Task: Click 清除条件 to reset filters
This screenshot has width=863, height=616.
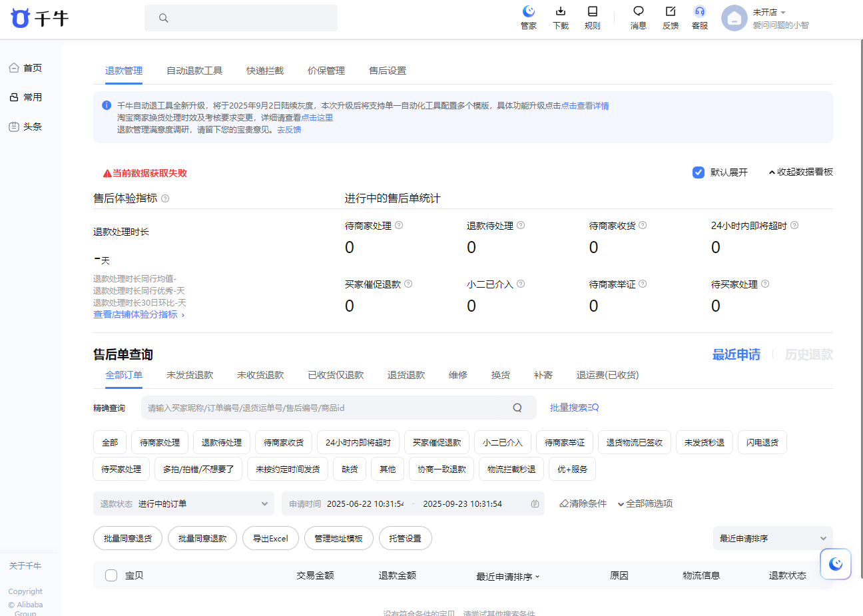Action: (x=583, y=503)
